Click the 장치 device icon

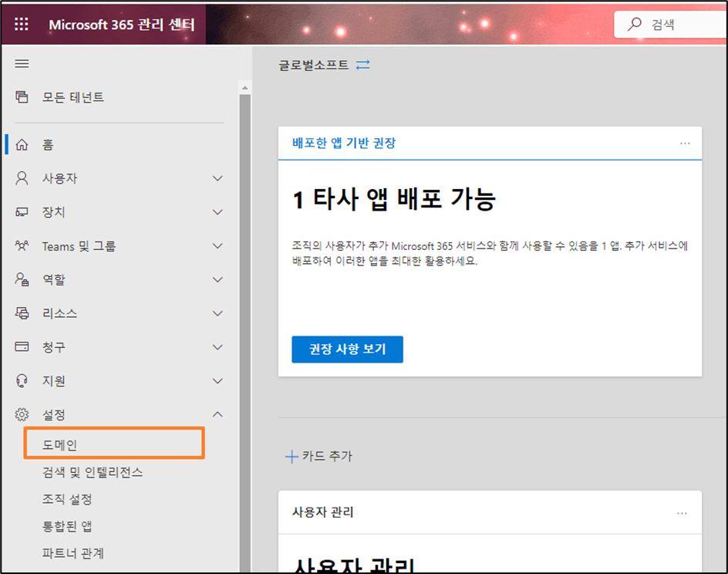(x=22, y=212)
